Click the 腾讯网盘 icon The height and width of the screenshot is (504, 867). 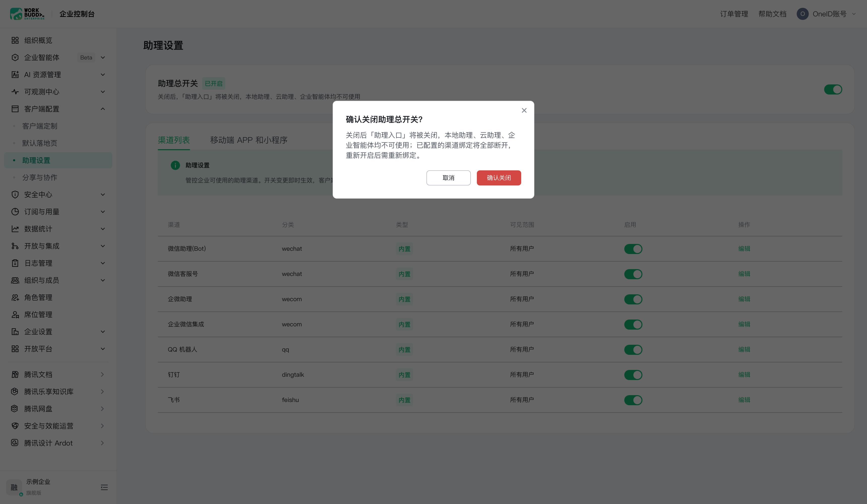coord(14,409)
